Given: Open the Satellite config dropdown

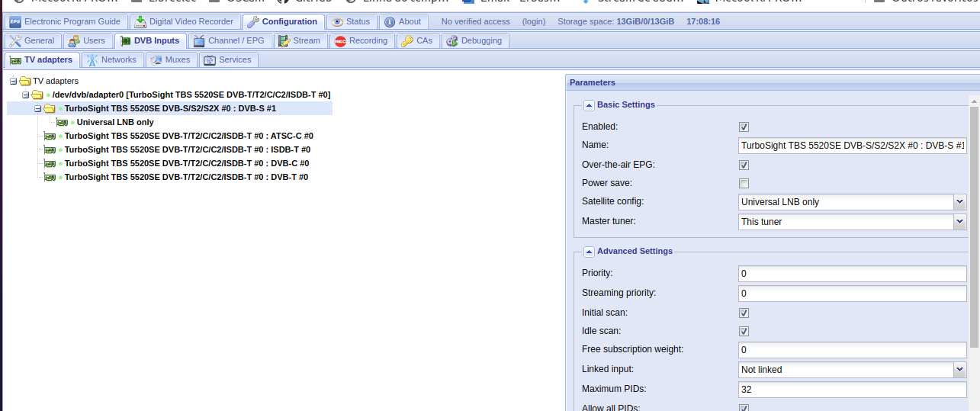Looking at the screenshot, I should pos(959,202).
